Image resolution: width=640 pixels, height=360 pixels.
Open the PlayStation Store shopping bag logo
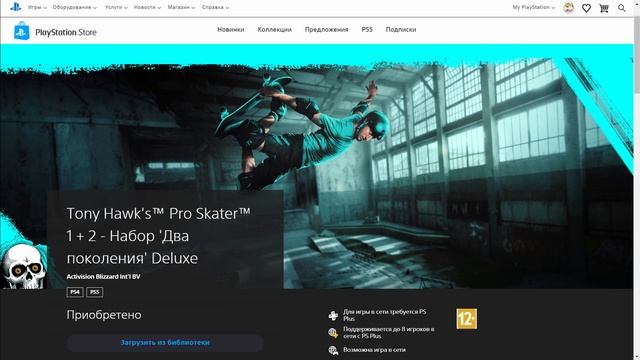click(22, 31)
